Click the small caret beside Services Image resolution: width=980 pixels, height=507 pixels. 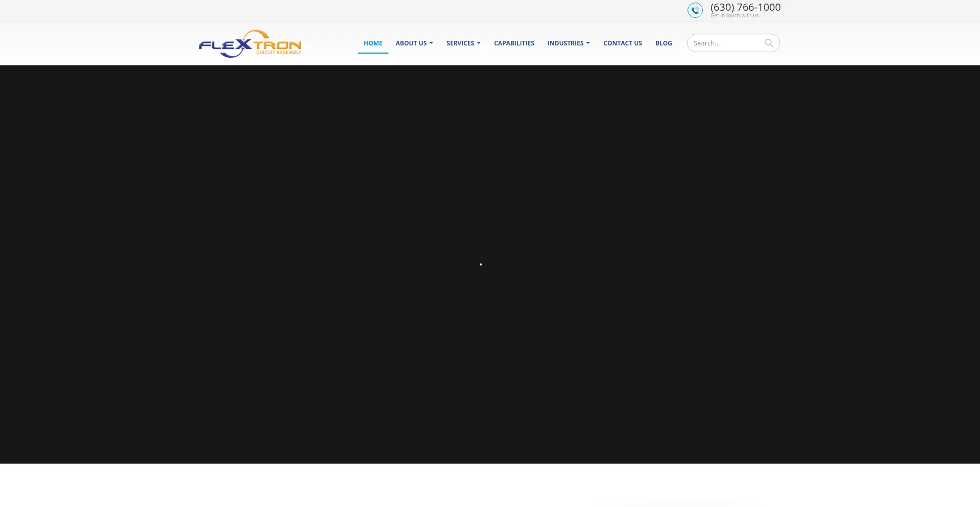tap(479, 43)
